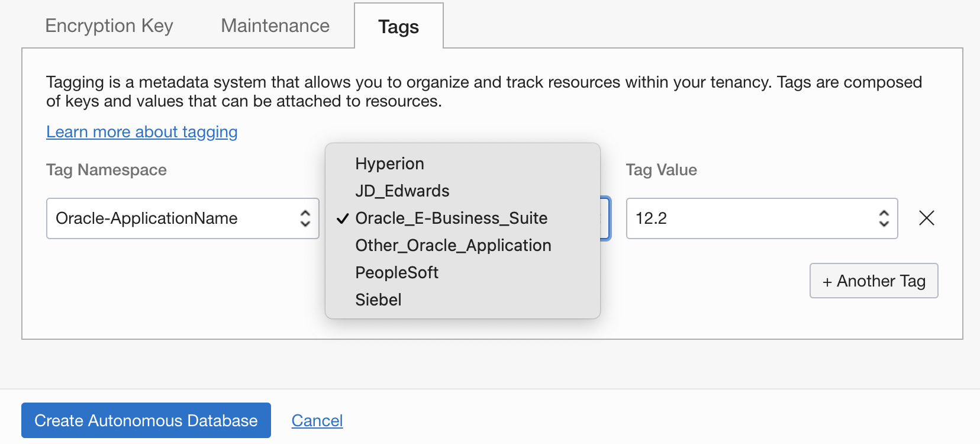Choose JD_Edwards from the dropdown list
The width and height of the screenshot is (980, 444).
coord(463,191)
